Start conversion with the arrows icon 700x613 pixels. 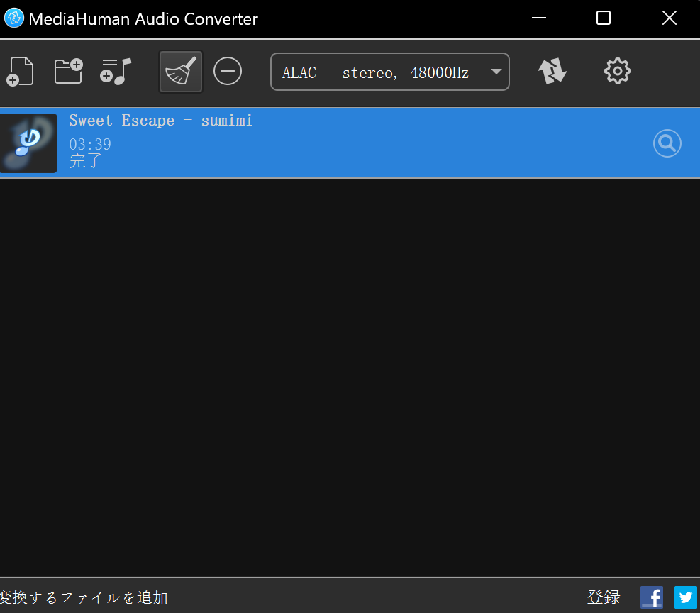coord(552,72)
